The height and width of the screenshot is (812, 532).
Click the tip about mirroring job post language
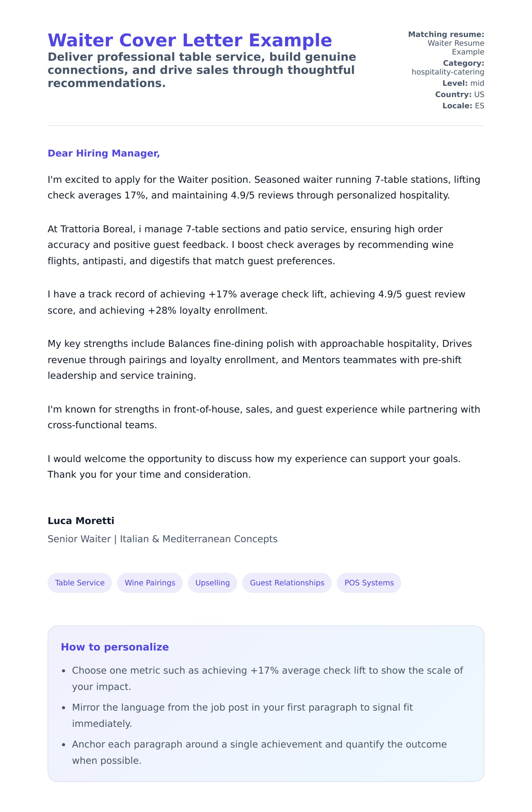(x=242, y=715)
